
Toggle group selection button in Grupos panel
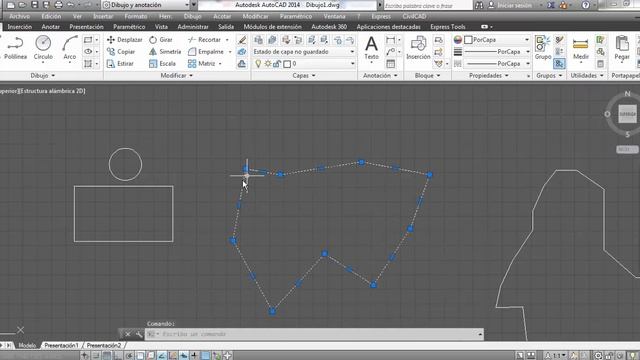point(559,64)
